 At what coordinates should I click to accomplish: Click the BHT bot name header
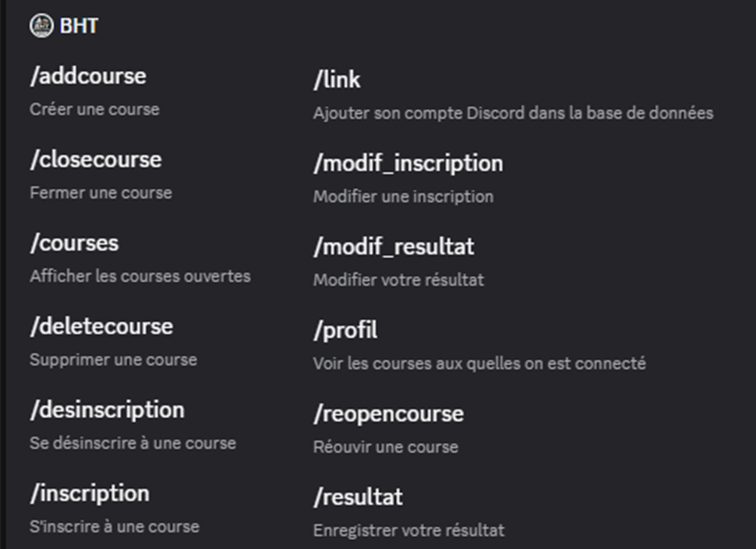click(x=79, y=26)
